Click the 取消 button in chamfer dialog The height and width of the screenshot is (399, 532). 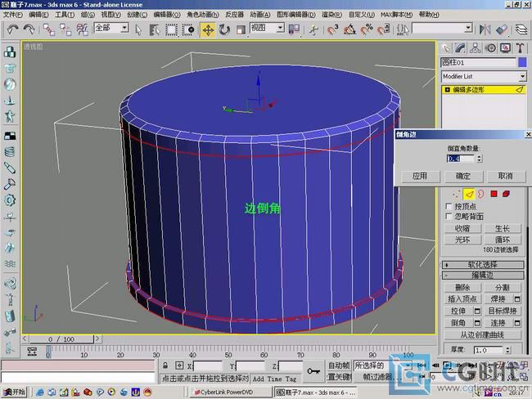tap(505, 176)
